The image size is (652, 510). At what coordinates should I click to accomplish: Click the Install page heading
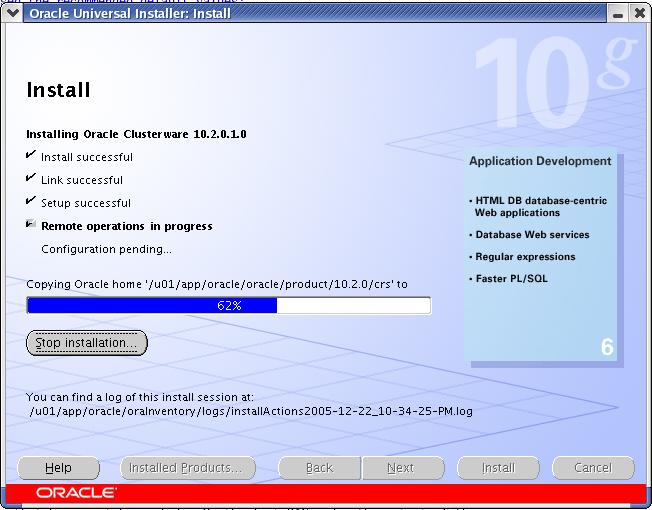point(58,90)
